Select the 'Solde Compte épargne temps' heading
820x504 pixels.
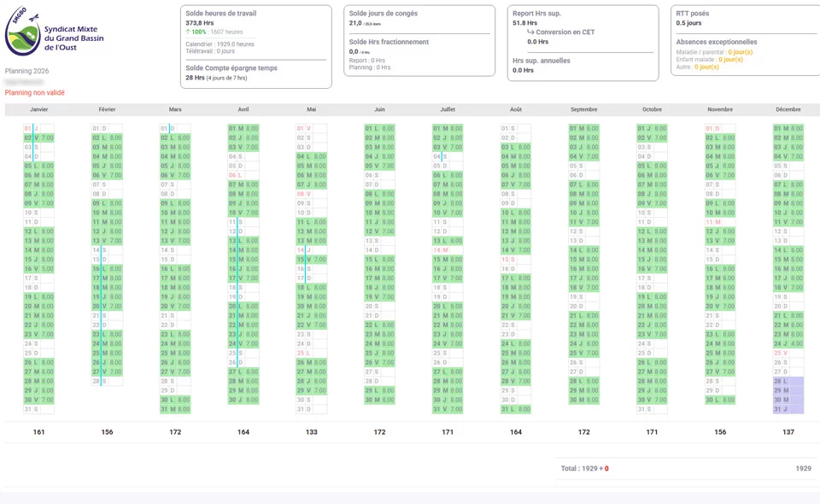(x=231, y=67)
